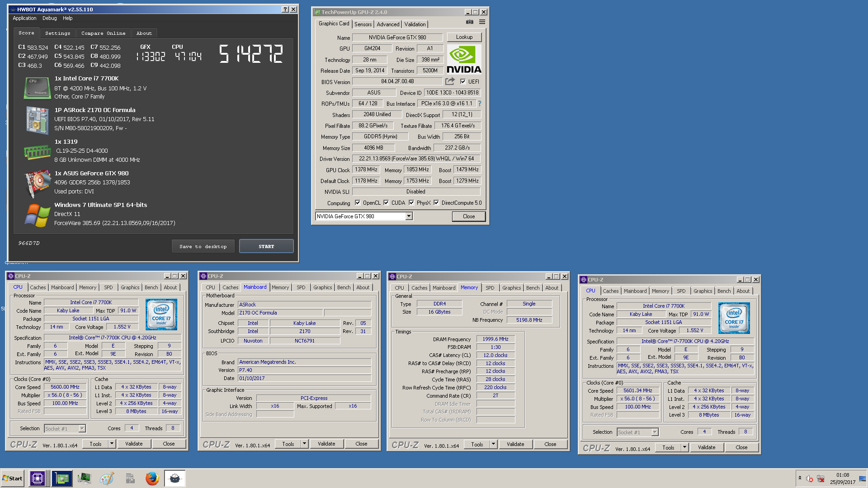Click Save to desktop in Aquamark

(203, 246)
